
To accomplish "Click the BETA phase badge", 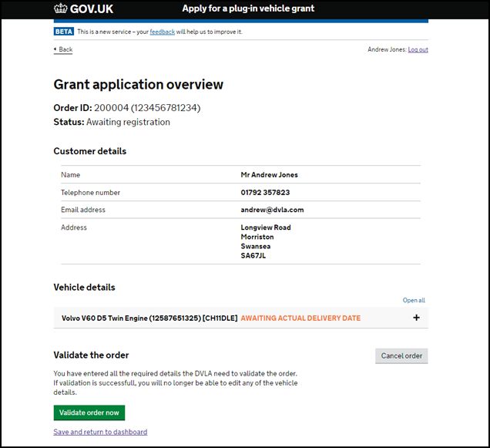I will [x=64, y=32].
